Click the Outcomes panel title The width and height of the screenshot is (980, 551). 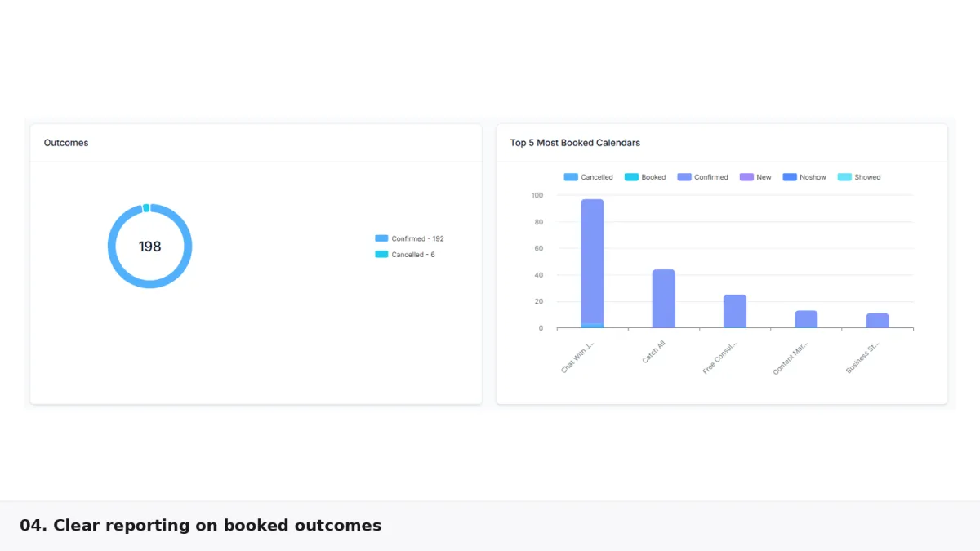coord(66,143)
